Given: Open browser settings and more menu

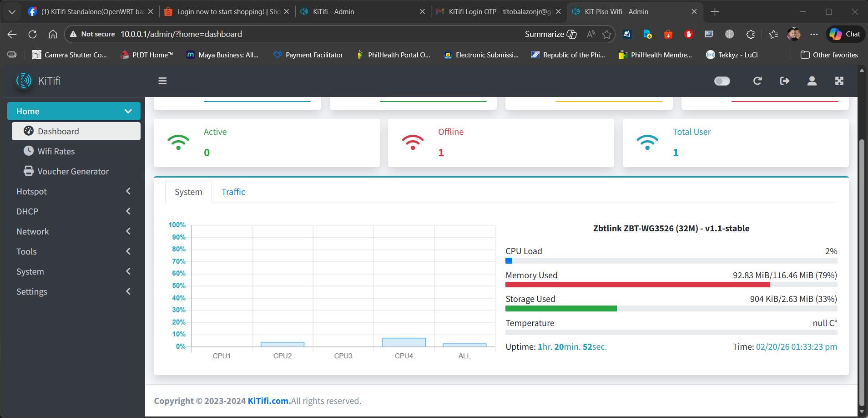Looking at the screenshot, I should click(814, 34).
